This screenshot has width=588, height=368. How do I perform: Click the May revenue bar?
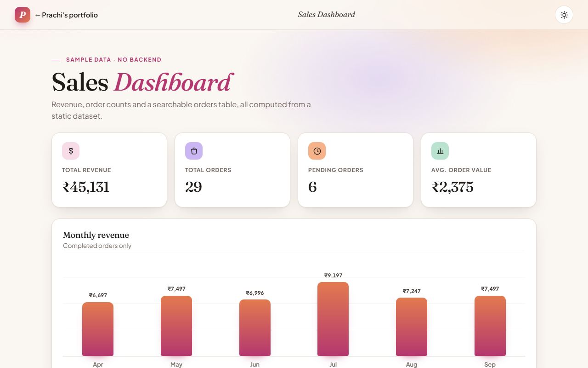[x=176, y=326]
